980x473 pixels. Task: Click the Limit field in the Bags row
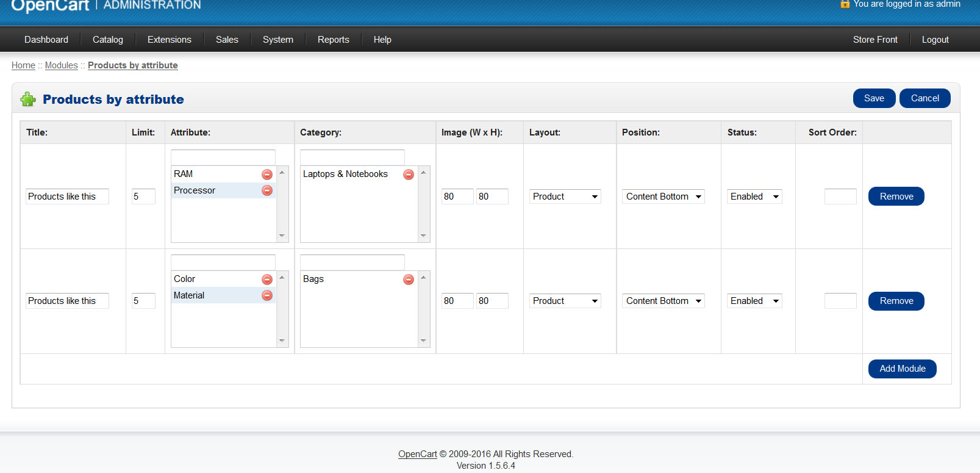click(x=143, y=301)
